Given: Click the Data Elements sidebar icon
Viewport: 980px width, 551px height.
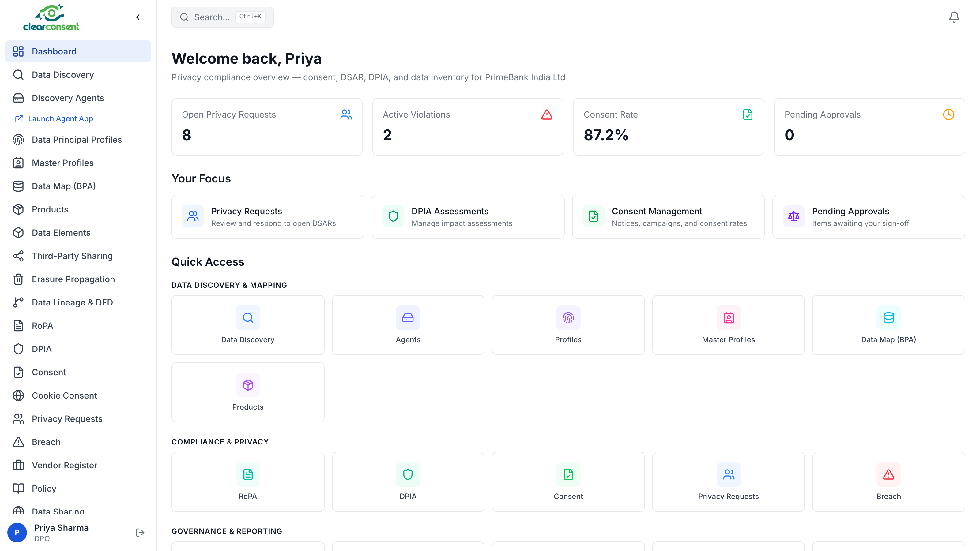Looking at the screenshot, I should point(18,233).
